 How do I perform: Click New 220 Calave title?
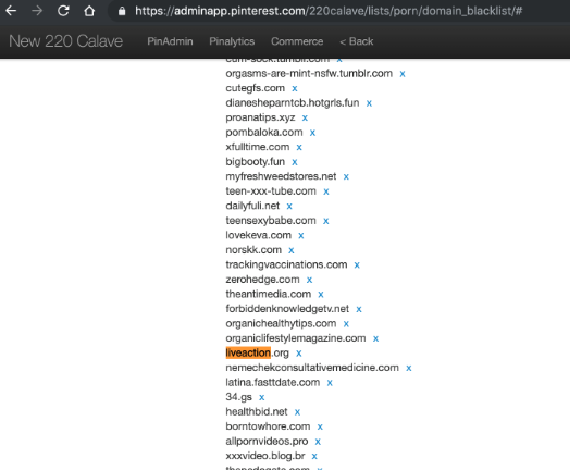[66, 41]
